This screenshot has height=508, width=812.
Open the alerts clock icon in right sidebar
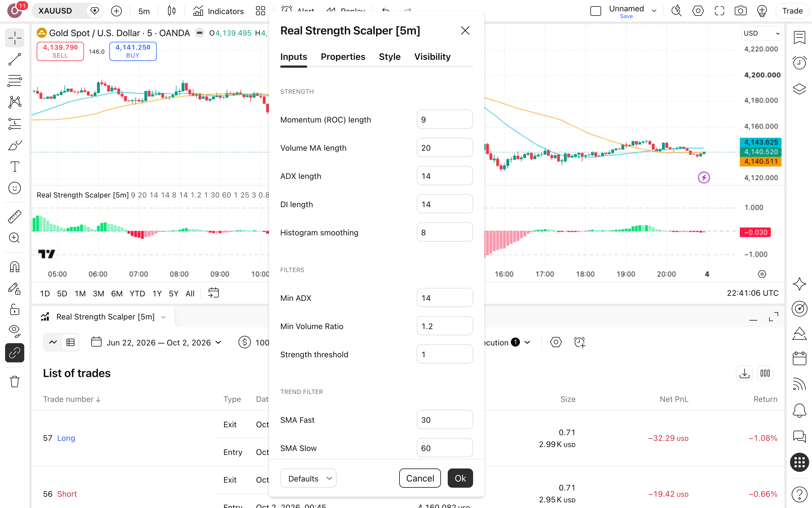pos(799,62)
